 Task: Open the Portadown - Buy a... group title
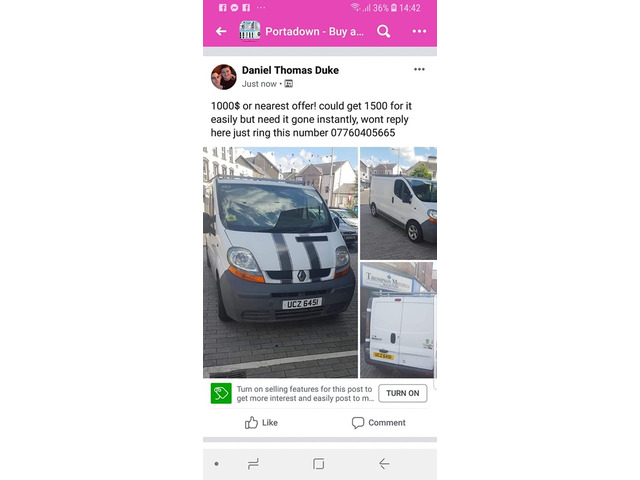pos(314,31)
